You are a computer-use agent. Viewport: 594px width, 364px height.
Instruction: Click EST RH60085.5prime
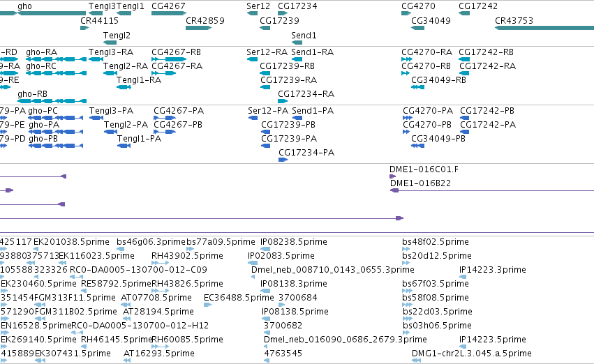coord(187,340)
